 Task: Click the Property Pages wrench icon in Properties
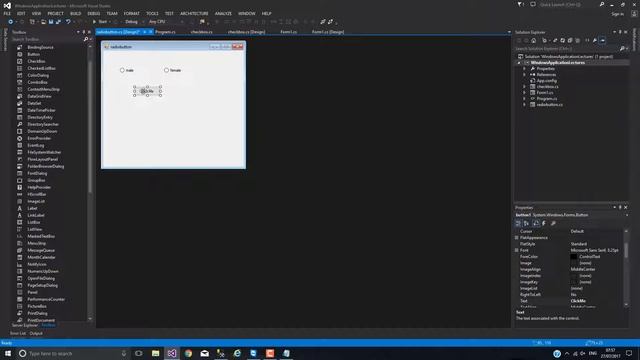[553, 223]
